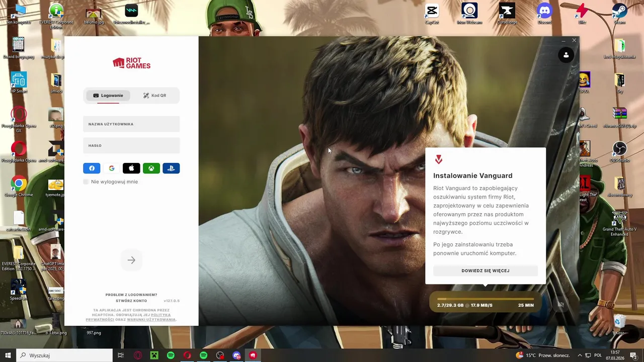The image size is (644, 362).
Task: Select the CurseForge desktop shortcut
Action: [507, 14]
